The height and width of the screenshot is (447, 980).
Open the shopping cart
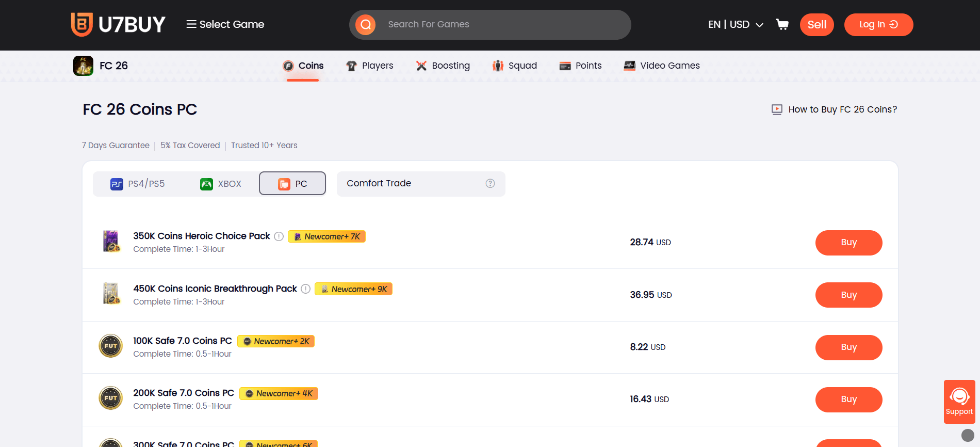coord(782,24)
